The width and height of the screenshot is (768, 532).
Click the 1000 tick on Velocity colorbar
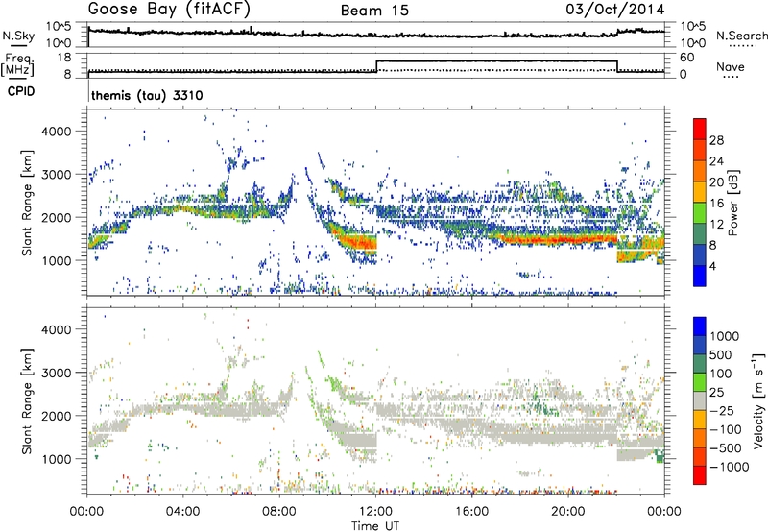[725, 336]
